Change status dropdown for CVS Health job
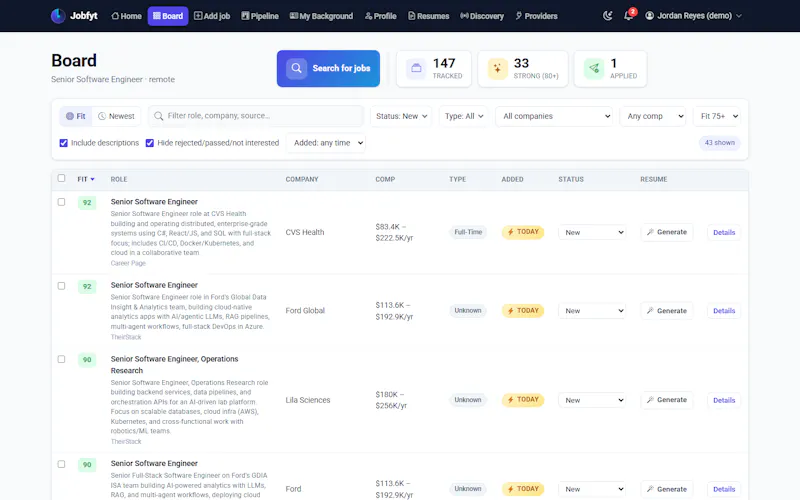 tap(592, 232)
